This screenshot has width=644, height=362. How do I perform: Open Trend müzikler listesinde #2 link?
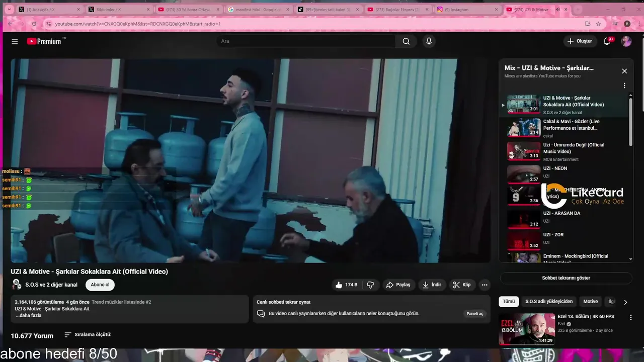pos(121,302)
